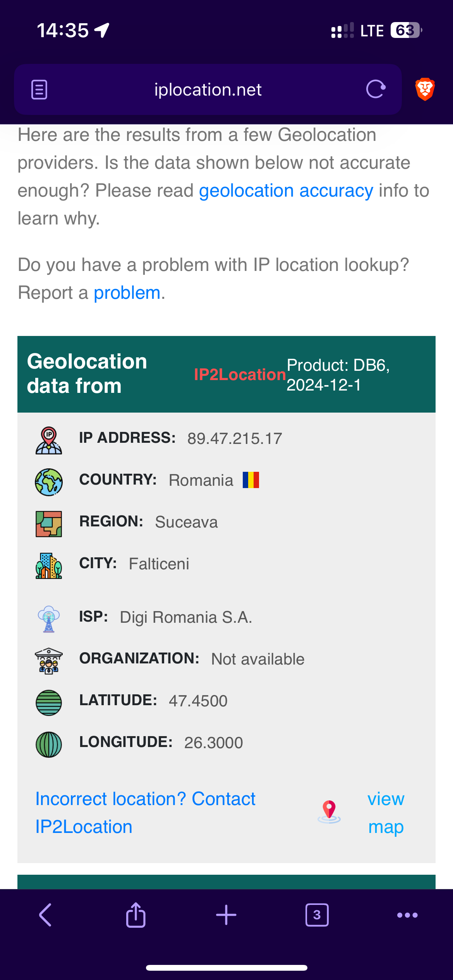Tap the globe icon beside Country
This screenshot has height=980, width=453.
49,482
